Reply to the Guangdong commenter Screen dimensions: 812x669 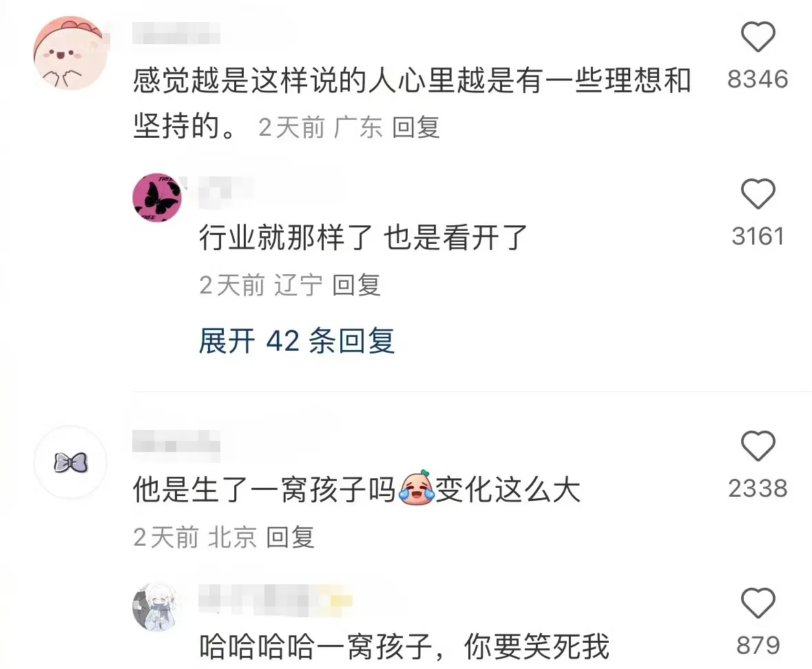pos(416,127)
